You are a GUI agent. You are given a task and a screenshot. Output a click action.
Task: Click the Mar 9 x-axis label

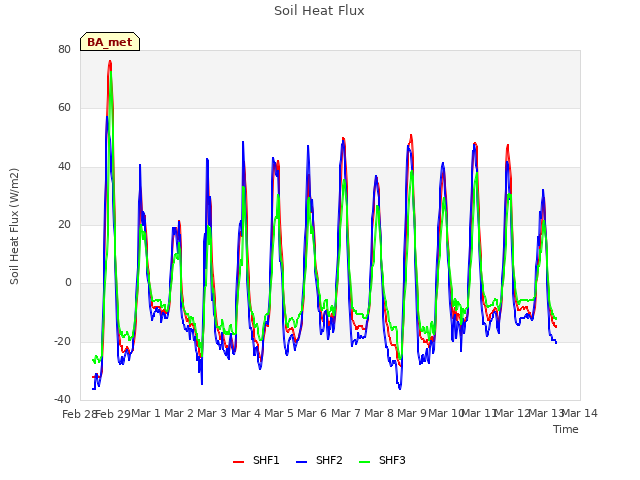(x=412, y=413)
